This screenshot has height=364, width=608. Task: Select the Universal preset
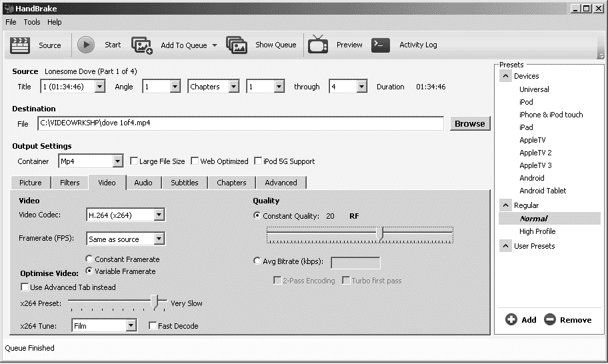coord(534,89)
